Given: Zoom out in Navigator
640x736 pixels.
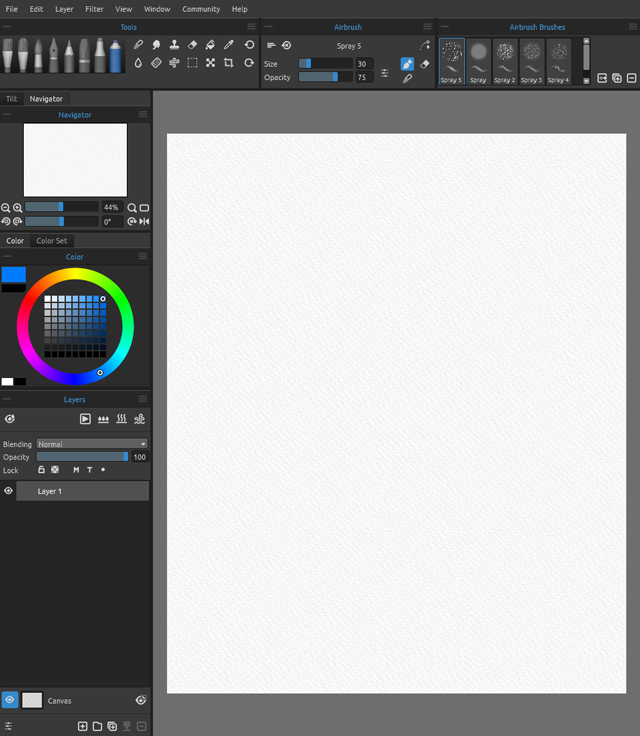Looking at the screenshot, I should 6,207.
